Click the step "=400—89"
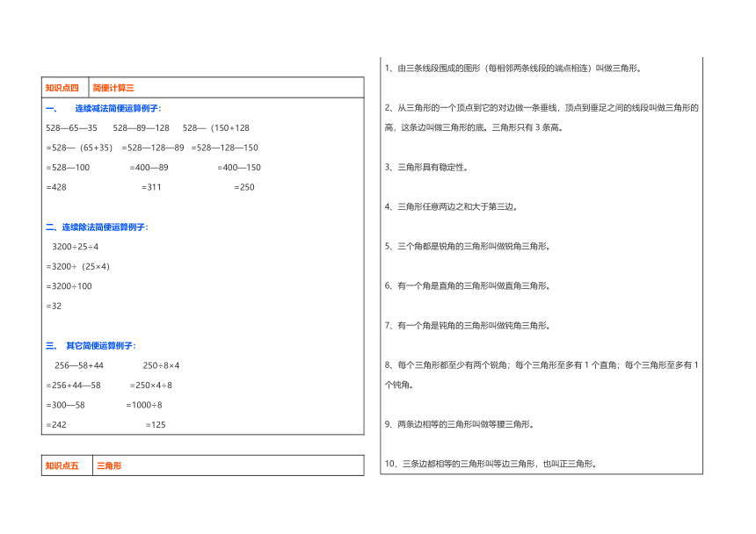Viewport: 756px width, 534px height. coord(149,168)
